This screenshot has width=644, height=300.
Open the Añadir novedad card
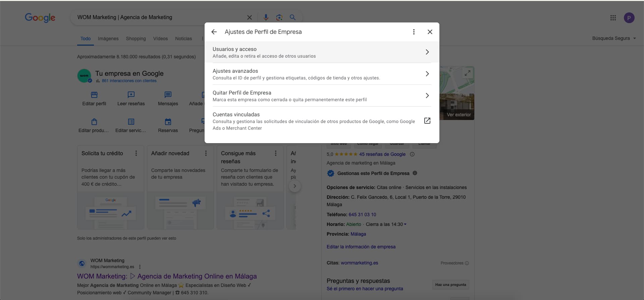tap(180, 187)
